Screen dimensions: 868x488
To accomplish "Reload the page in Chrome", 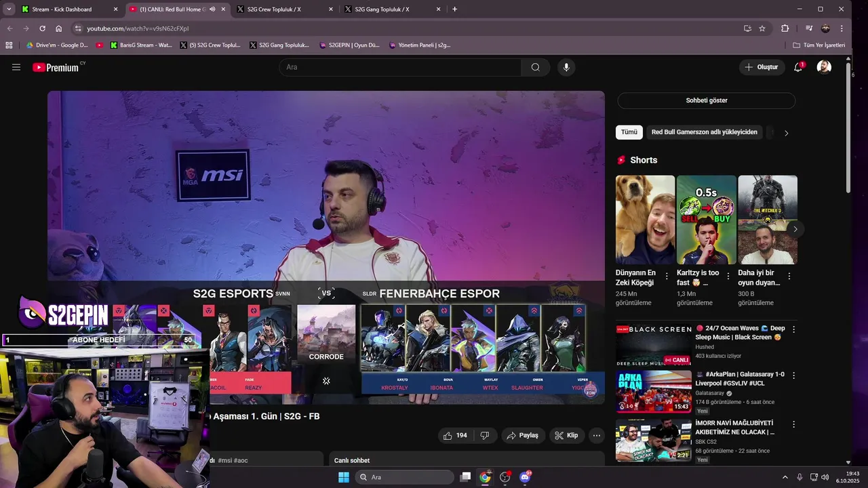I will pyautogui.click(x=42, y=28).
